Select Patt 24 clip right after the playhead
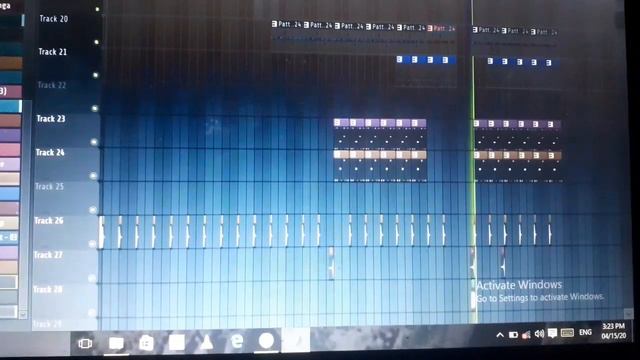Viewport: 640px width, 360px height. [x=486, y=30]
